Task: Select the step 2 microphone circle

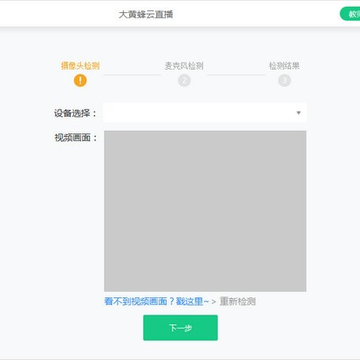Action: [x=184, y=80]
